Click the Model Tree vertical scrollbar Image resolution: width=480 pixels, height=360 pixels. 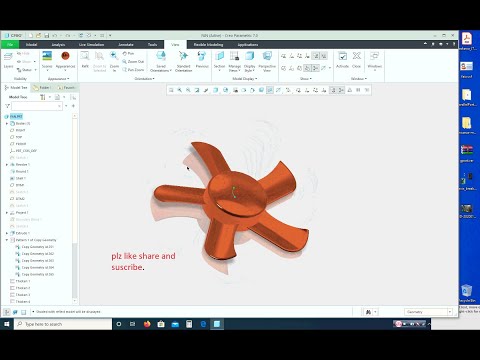click(x=75, y=208)
